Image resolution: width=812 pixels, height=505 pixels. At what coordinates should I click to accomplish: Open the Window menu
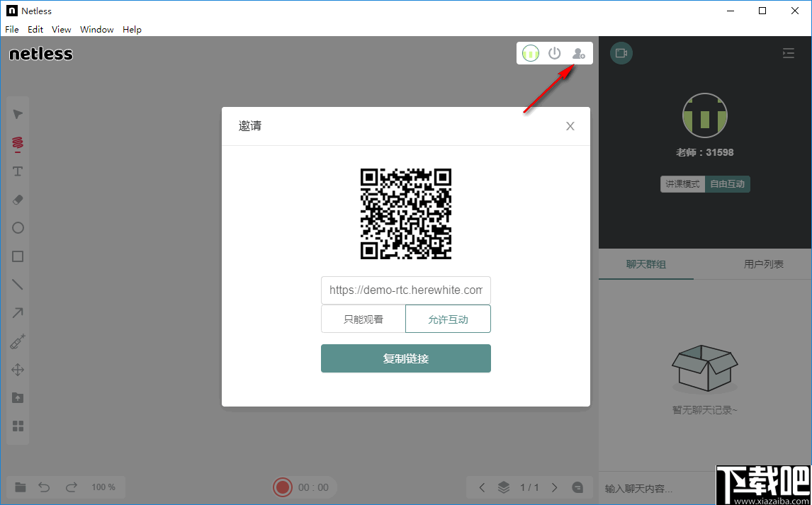pyautogui.click(x=97, y=30)
